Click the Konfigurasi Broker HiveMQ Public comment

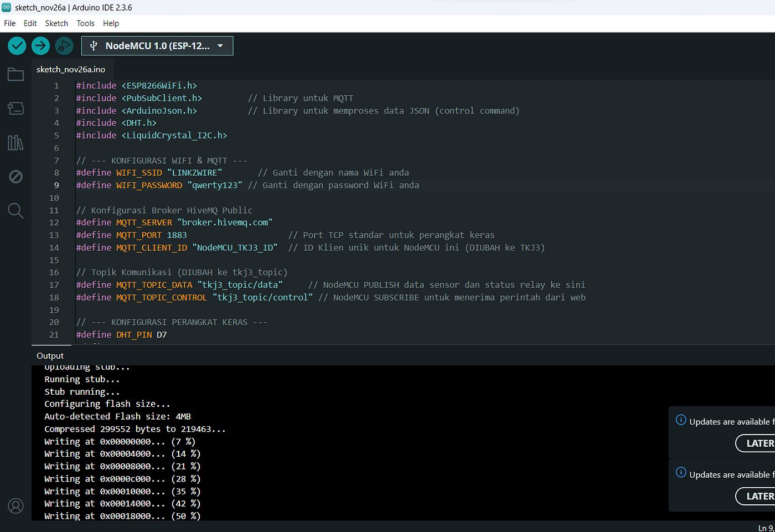click(164, 210)
